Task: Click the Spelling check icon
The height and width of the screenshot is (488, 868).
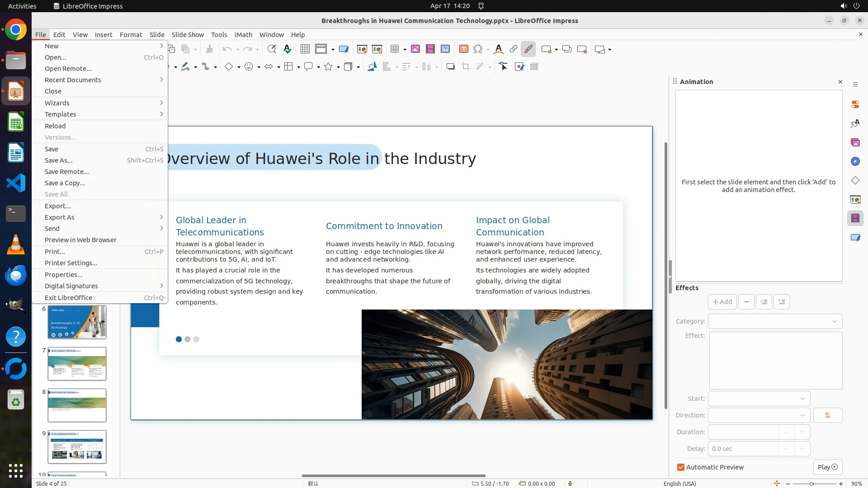Action: tap(287, 49)
